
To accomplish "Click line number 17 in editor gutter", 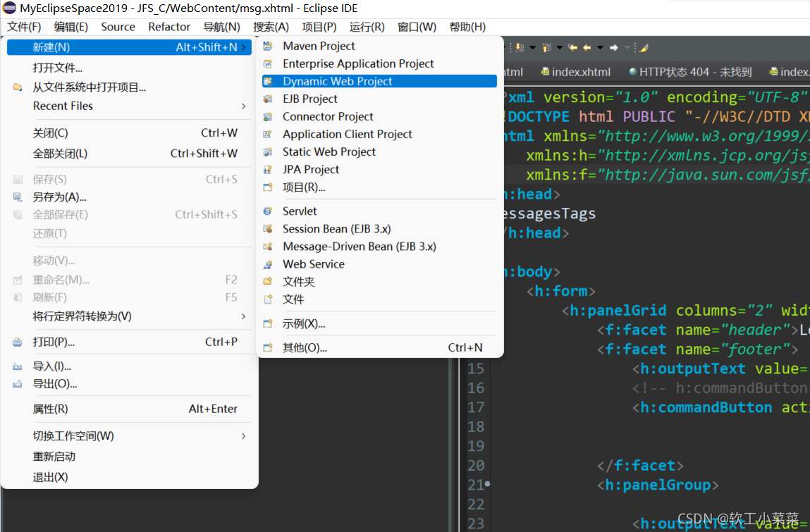I will [x=476, y=407].
